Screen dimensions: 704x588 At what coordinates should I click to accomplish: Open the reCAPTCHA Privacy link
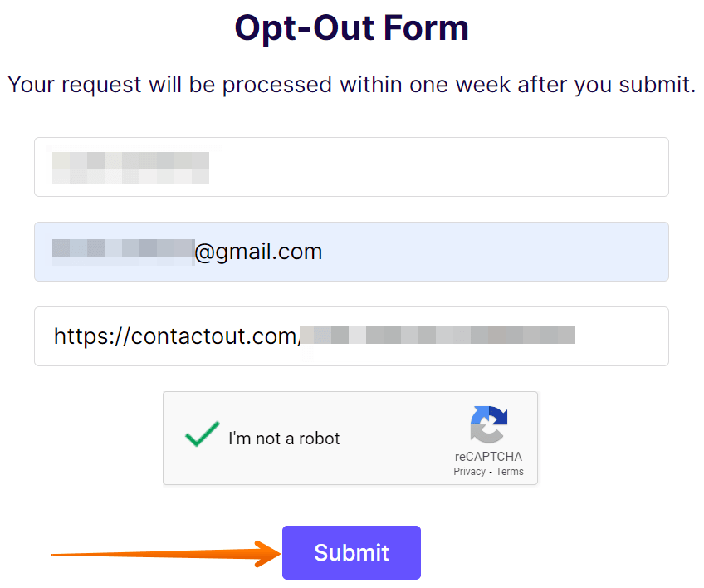click(469, 471)
